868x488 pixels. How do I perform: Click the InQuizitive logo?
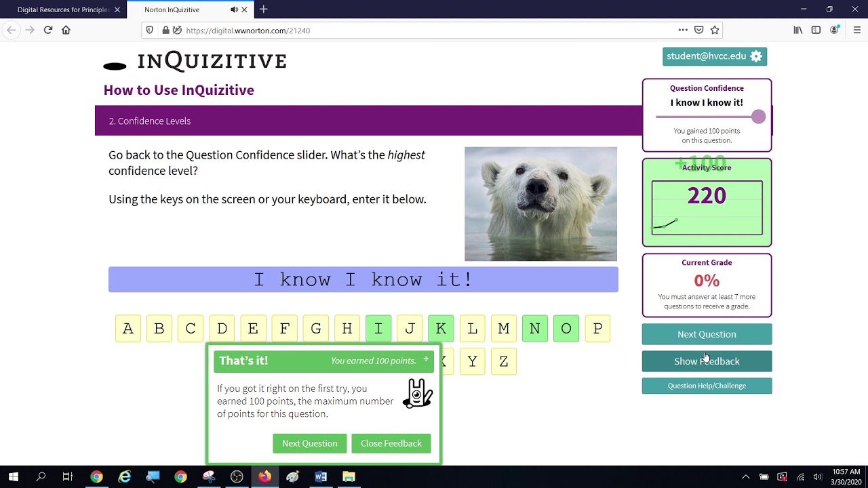(195, 61)
